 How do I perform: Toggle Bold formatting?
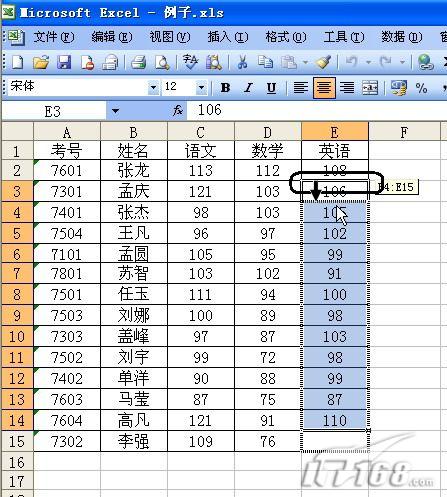pos(225,88)
